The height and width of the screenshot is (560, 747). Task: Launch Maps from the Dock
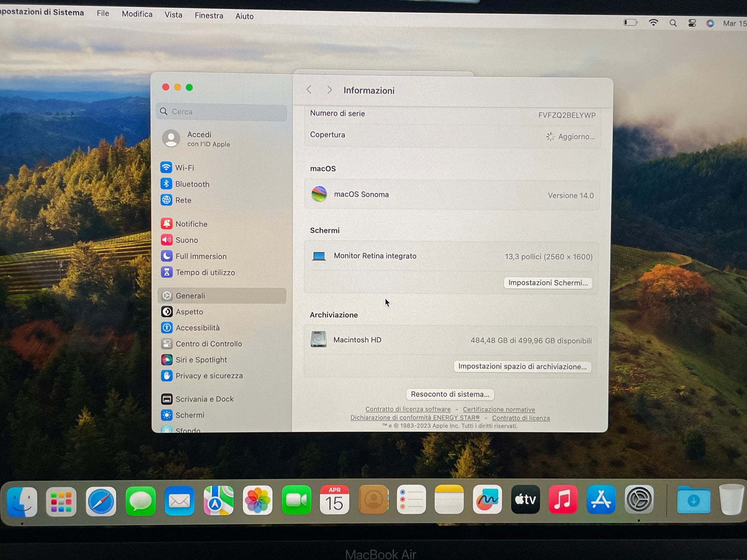218,501
